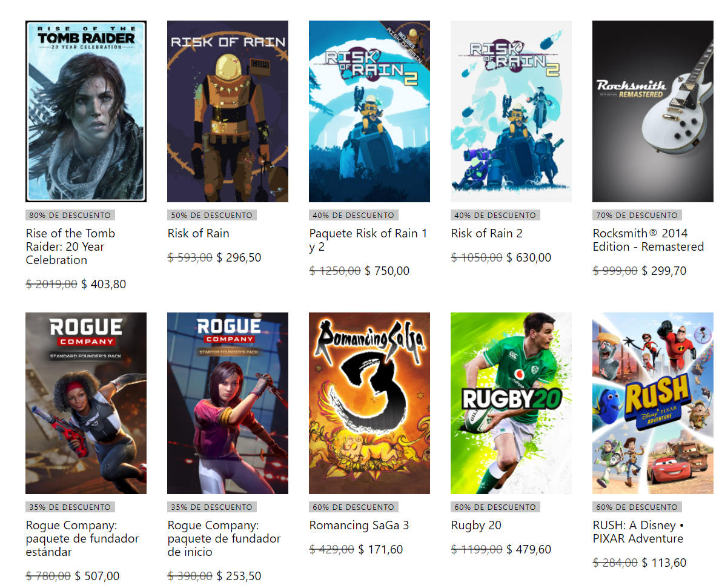Click the 80% DE DESCUENTO badge
Image resolution: width=722 pixels, height=588 pixels.
pos(70,215)
